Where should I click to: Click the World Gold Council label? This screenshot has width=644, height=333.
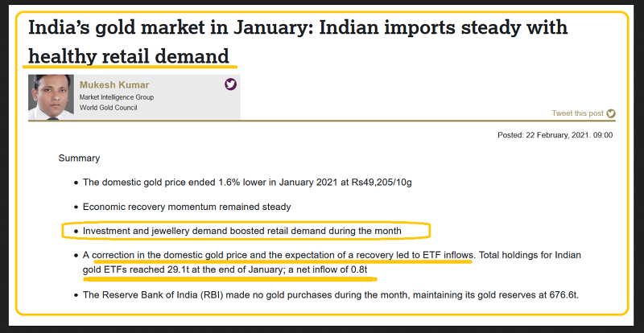107,108
